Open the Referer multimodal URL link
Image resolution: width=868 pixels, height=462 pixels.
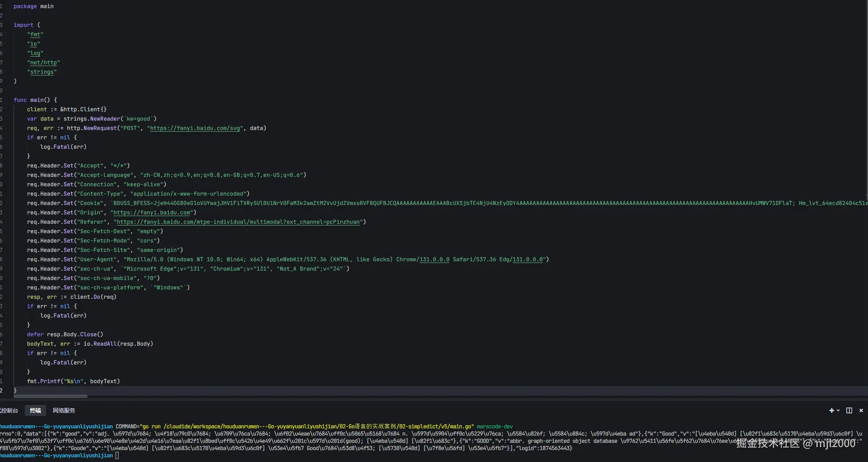[238, 222]
